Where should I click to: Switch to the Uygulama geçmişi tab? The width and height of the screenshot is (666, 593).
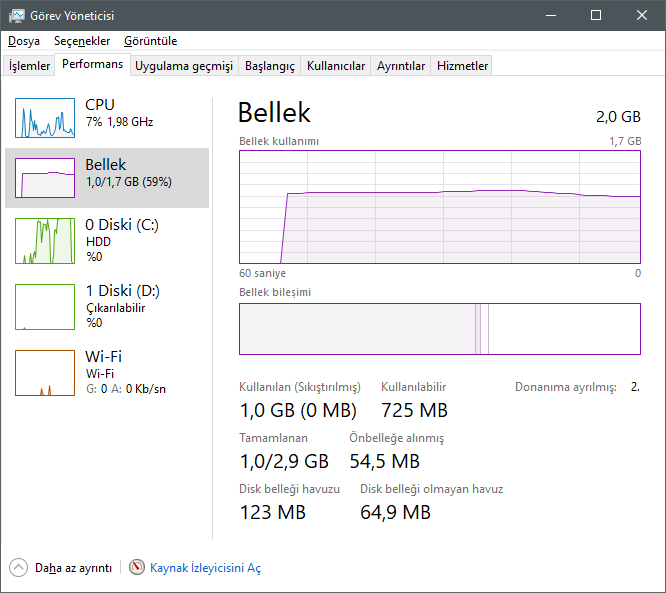point(184,66)
